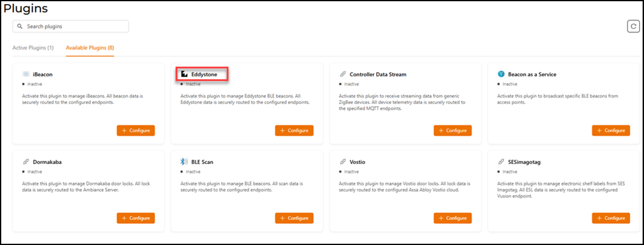Click the Controller Data Stream plugin icon
This screenshot has width=644, height=245.
coord(342,75)
